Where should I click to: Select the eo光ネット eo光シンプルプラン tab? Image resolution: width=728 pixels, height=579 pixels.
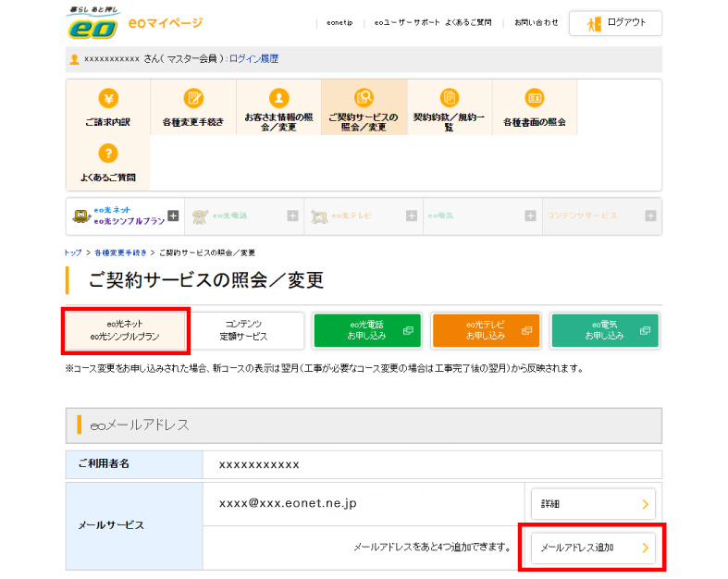coord(125,330)
